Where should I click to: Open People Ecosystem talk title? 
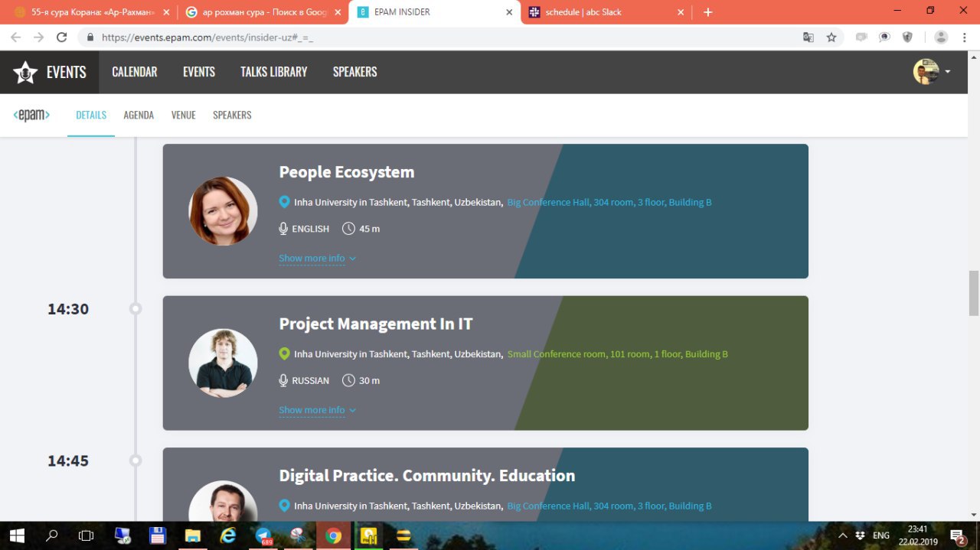pyautogui.click(x=347, y=172)
